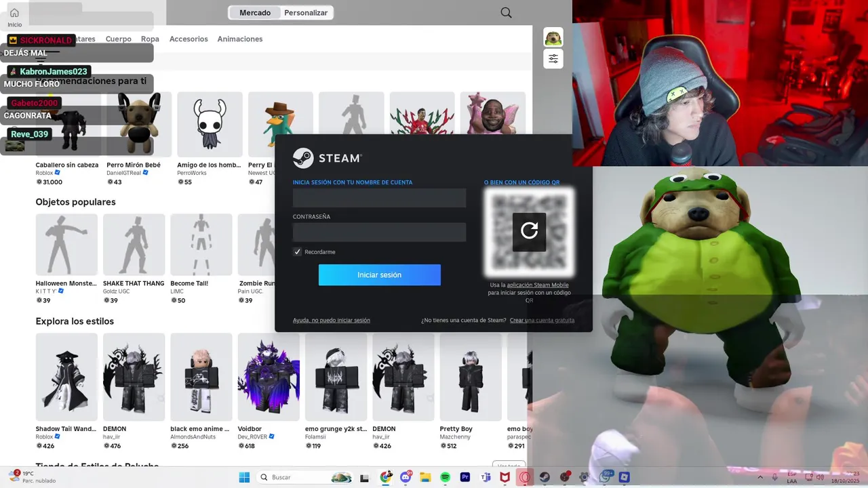Click the weather widget showing 19°C

(x=33, y=477)
